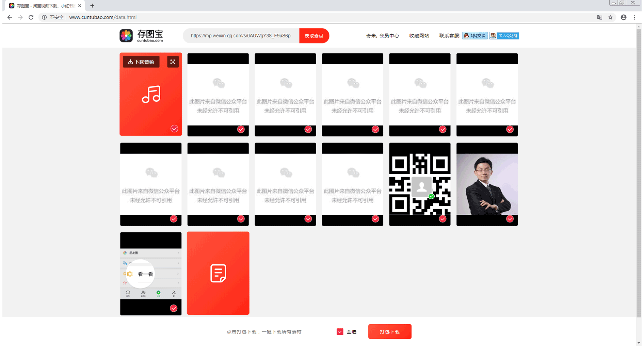Open the red text document card
The width and height of the screenshot is (644, 346).
click(218, 273)
